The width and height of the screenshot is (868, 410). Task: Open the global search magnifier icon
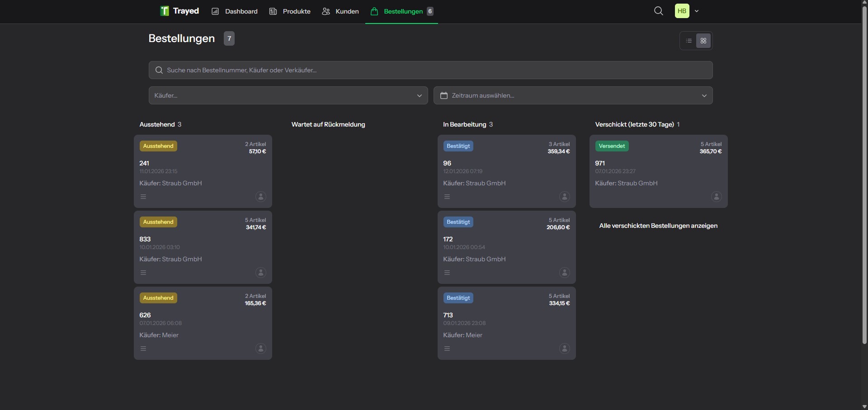[x=658, y=11]
